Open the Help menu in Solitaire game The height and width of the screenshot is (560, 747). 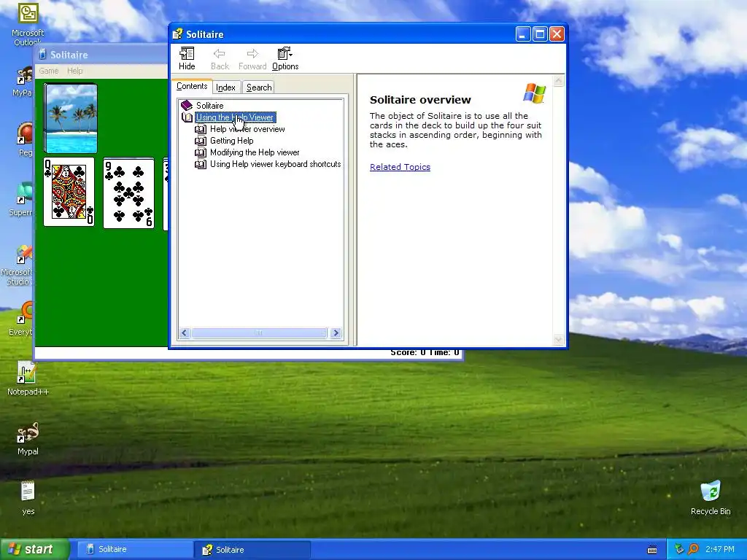coord(75,71)
